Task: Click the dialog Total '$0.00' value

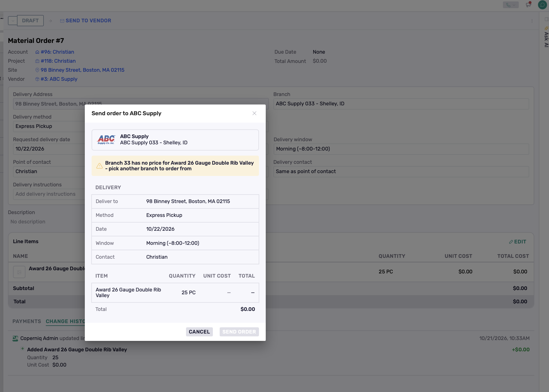Action: coord(248,309)
